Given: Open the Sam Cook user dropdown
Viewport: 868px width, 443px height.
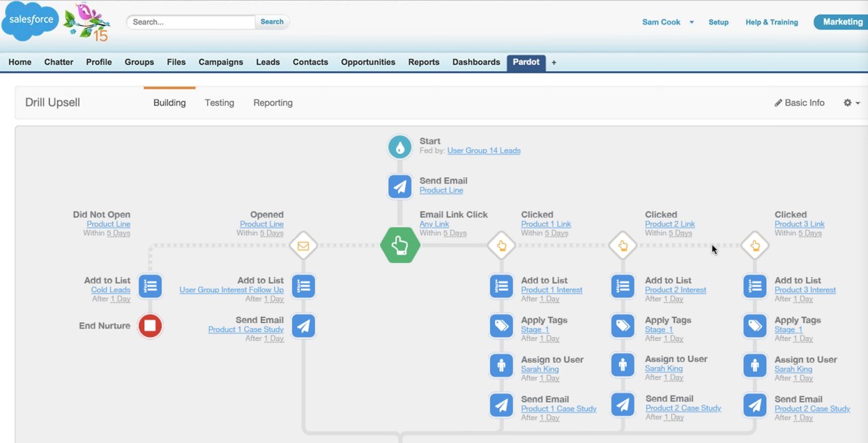Looking at the screenshot, I should (x=668, y=22).
